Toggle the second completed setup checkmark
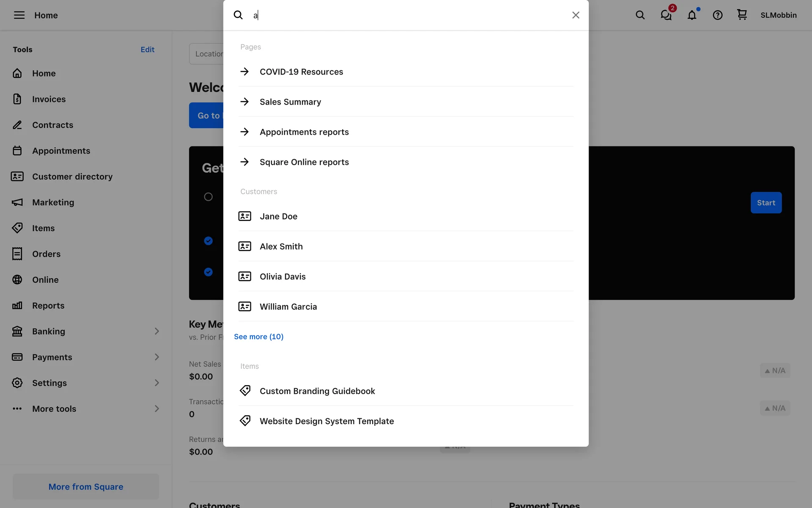This screenshot has height=508, width=812. [x=208, y=272]
